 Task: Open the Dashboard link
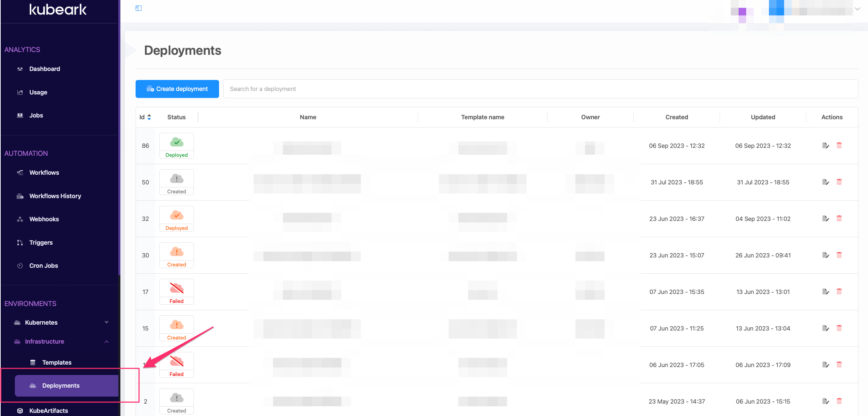[45, 69]
